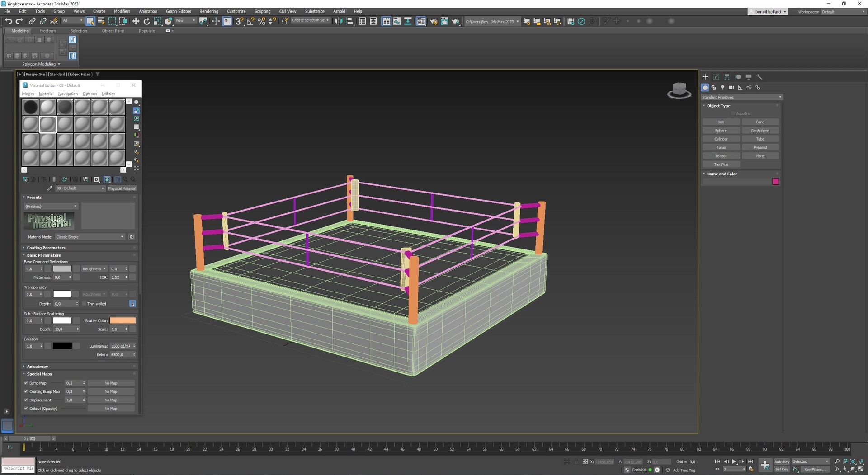Viewport: 868px width, 475px height.
Task: Switch to the Freeform ribbon tab
Action: (x=47, y=31)
